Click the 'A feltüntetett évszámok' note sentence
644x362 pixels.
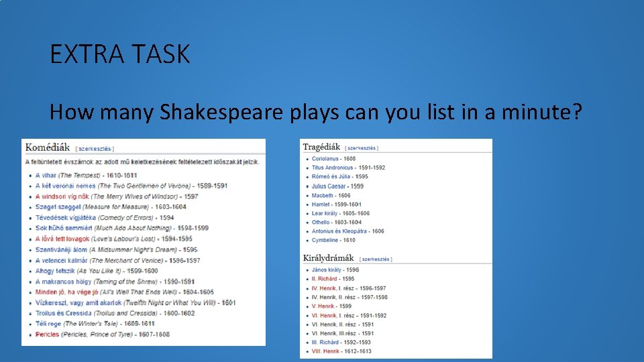click(142, 162)
